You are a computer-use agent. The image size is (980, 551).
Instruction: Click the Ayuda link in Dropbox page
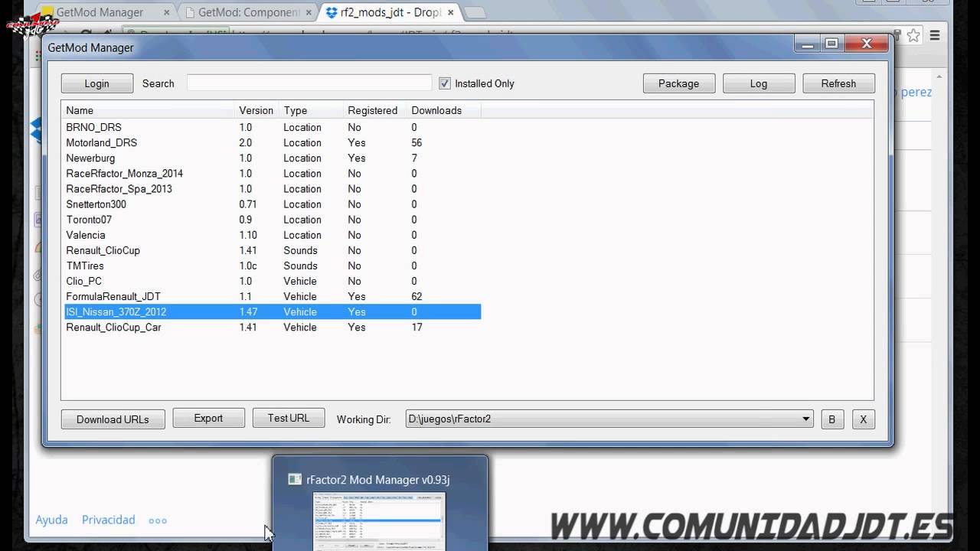(x=51, y=520)
